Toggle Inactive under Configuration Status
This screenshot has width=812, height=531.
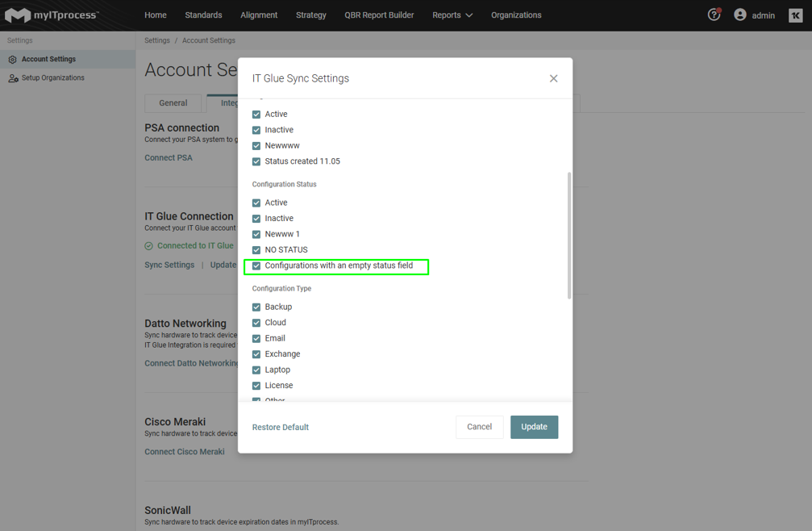(256, 219)
